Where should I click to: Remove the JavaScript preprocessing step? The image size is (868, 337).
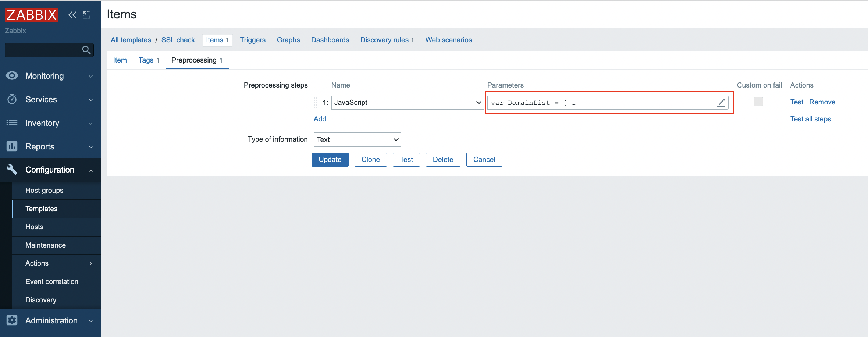point(822,102)
